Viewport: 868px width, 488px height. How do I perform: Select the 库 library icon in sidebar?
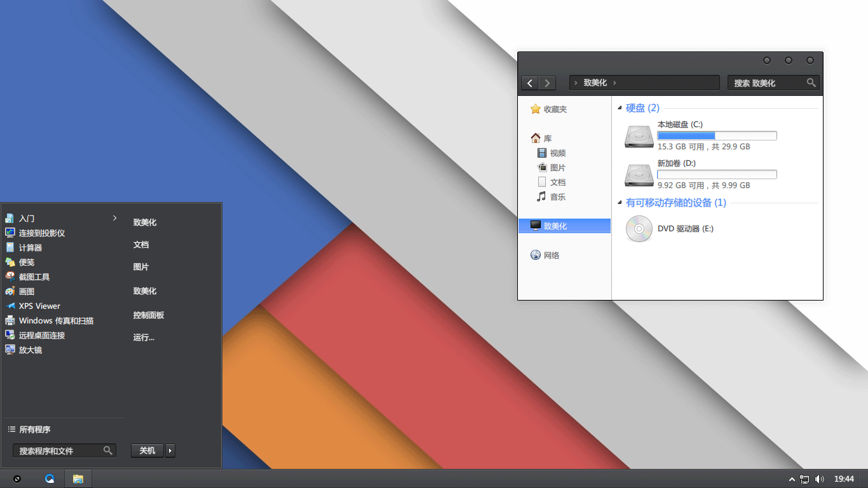tap(536, 139)
